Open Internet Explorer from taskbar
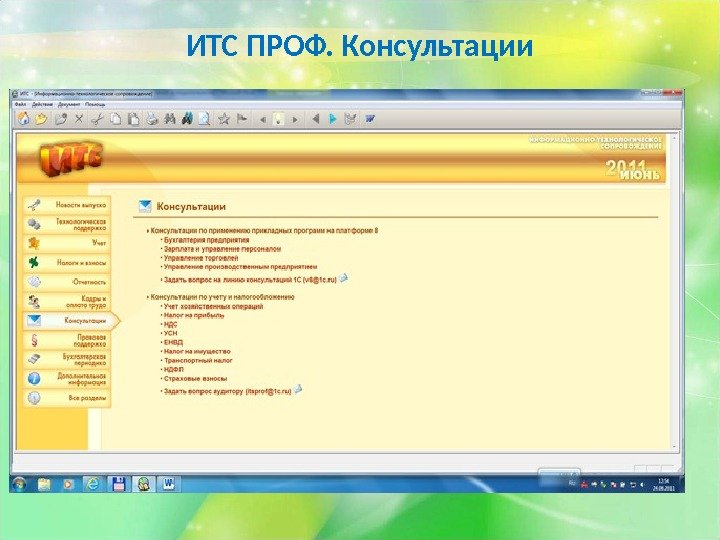This screenshot has width=720, height=540. click(x=93, y=484)
